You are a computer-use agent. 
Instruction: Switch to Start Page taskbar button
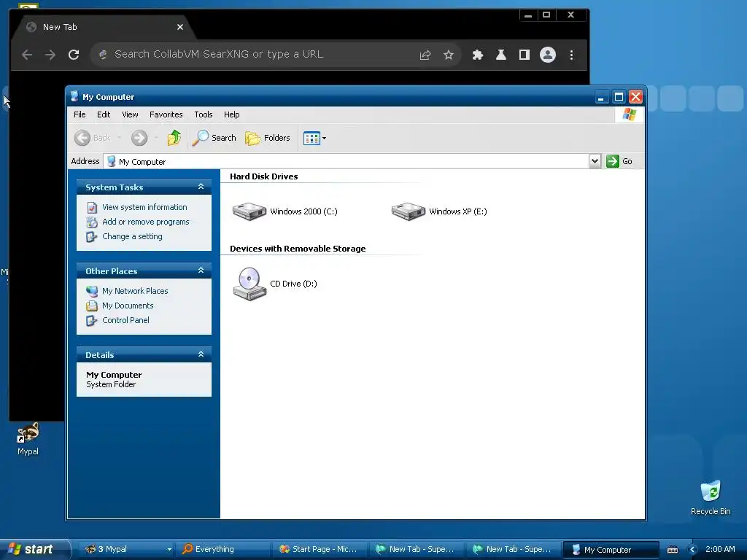coord(320,550)
